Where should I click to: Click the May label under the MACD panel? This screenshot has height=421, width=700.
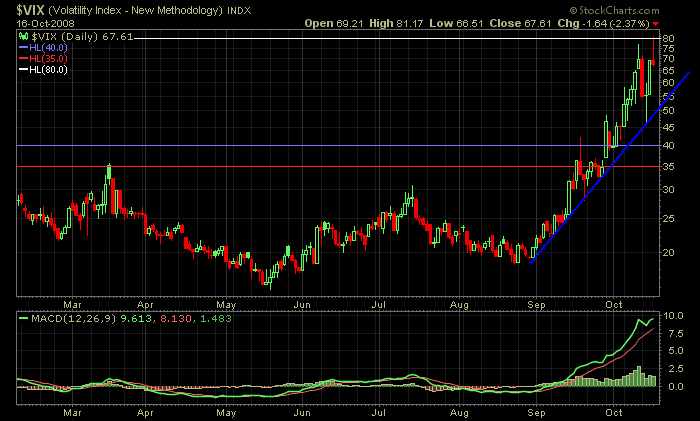coord(226,413)
